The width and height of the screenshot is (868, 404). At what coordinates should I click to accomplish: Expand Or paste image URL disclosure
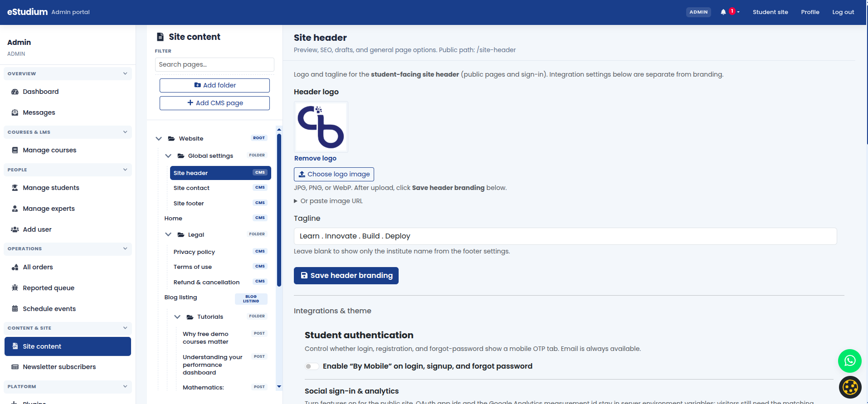(328, 201)
